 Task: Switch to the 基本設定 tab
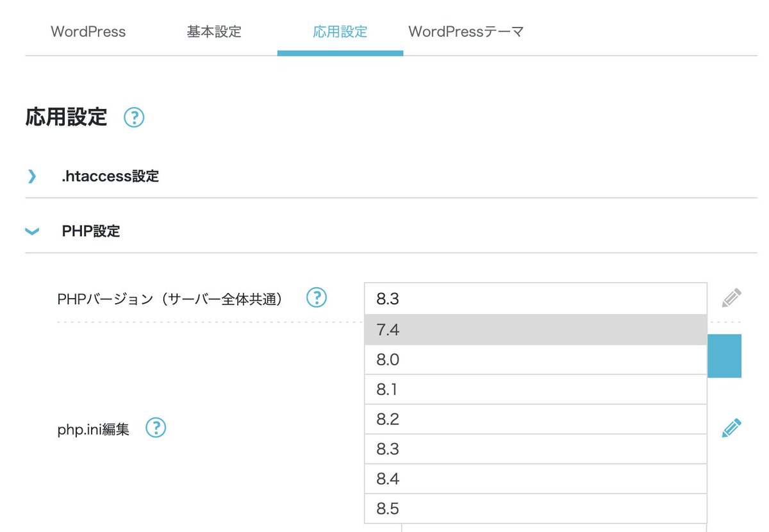(214, 31)
